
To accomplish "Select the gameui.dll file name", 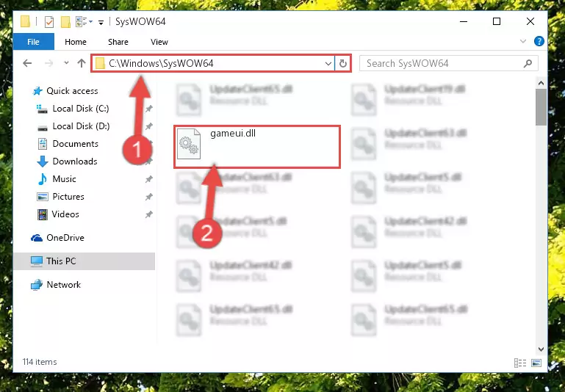I will pyautogui.click(x=233, y=134).
